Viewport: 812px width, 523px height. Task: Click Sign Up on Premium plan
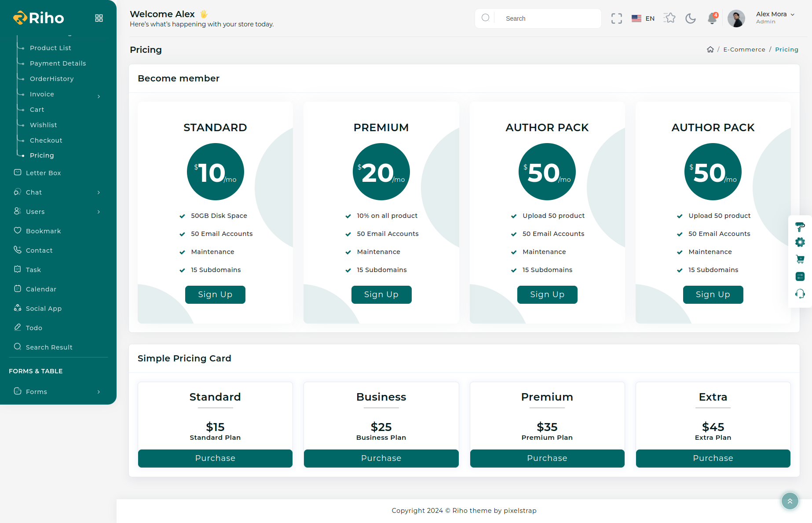[x=381, y=295]
